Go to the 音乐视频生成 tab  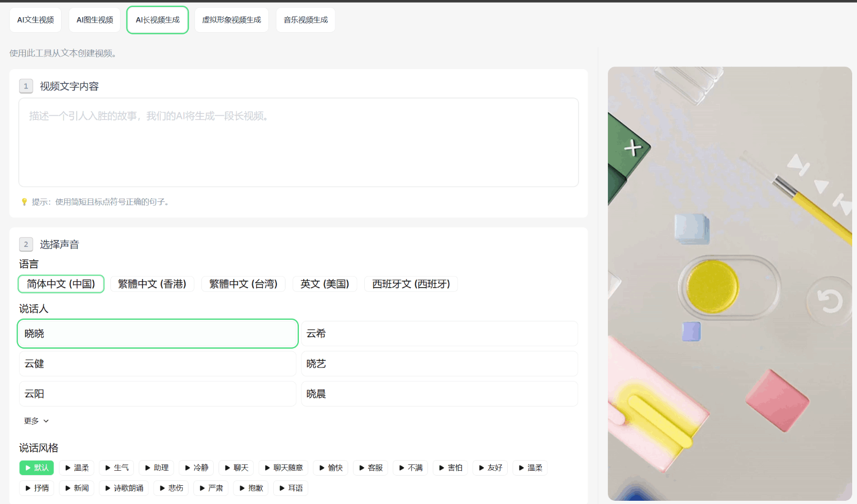[305, 20]
